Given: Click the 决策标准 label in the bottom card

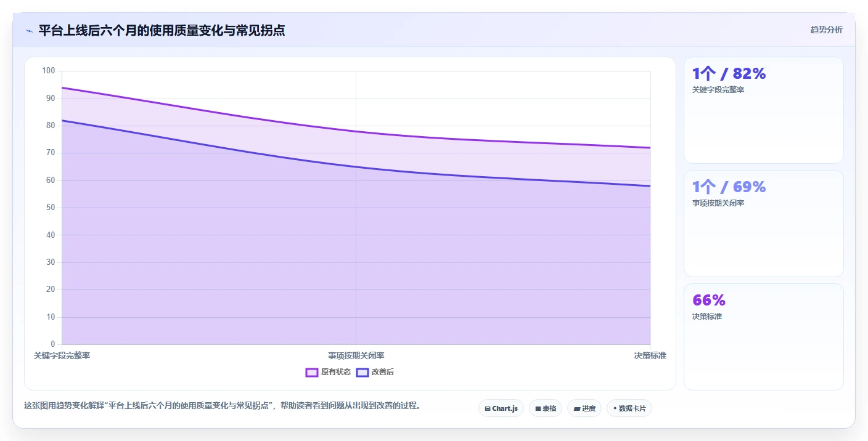Looking at the screenshot, I should point(707,317).
